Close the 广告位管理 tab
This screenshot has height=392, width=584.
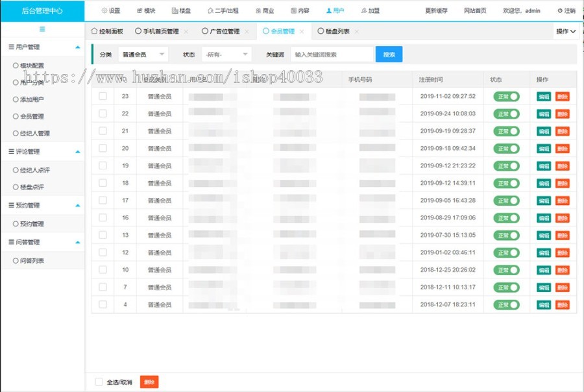coord(247,32)
